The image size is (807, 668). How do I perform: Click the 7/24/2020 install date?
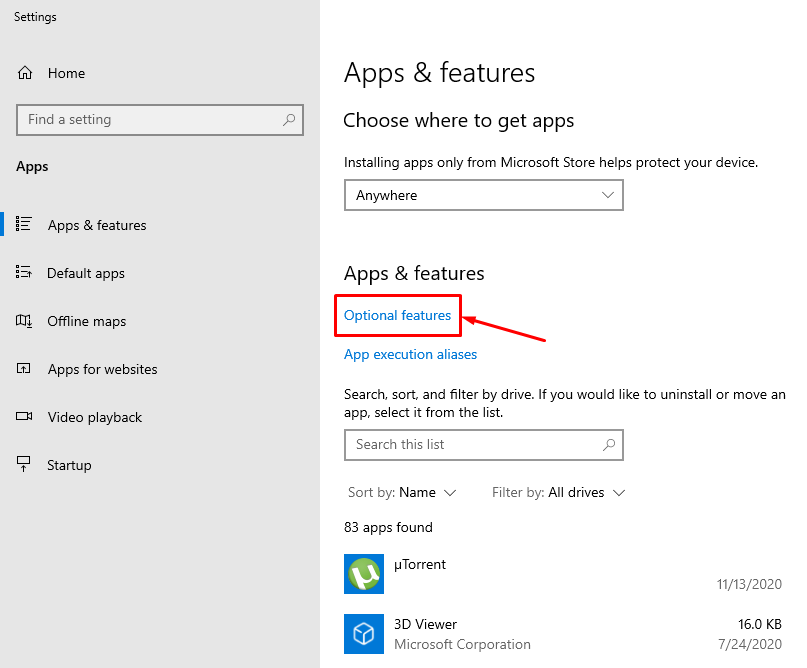750,644
